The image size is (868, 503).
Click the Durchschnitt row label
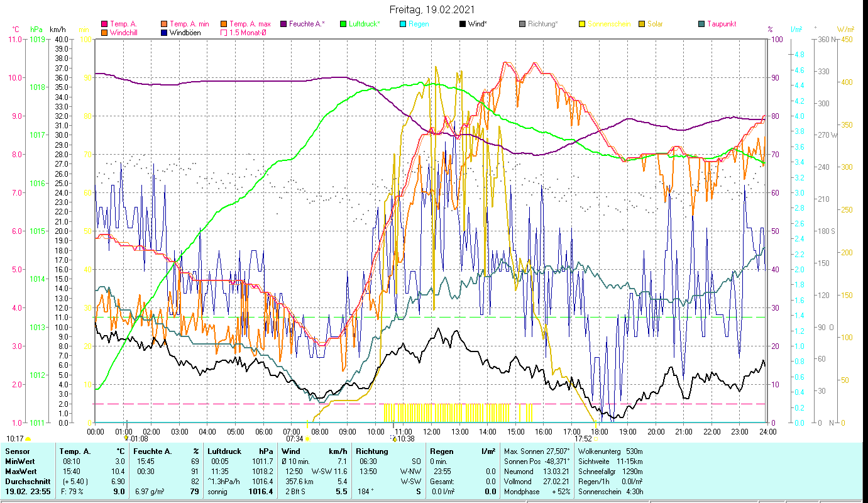pos(25,480)
